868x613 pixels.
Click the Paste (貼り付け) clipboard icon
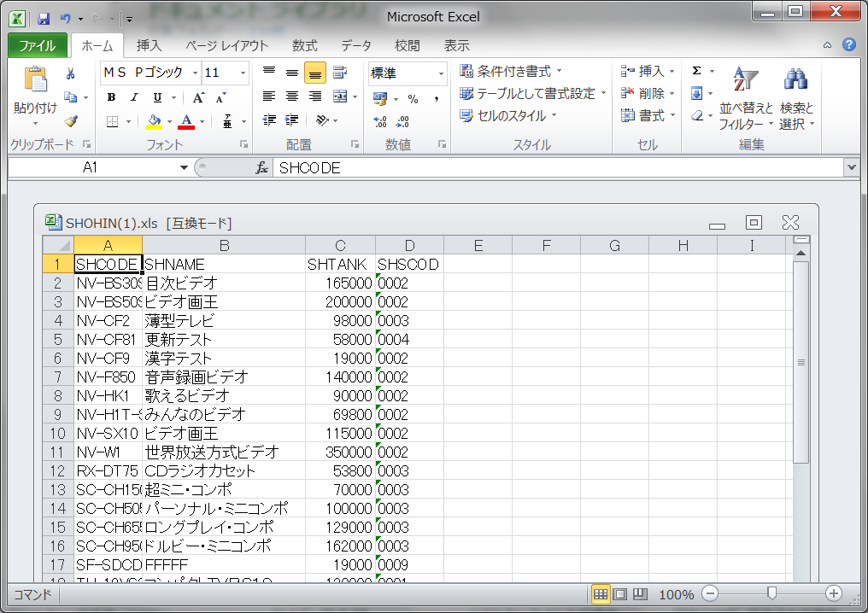pos(35,80)
